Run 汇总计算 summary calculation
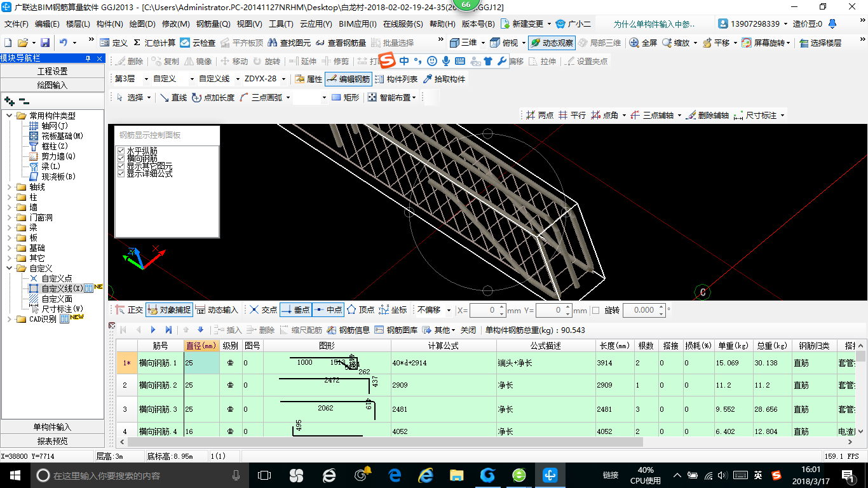The height and width of the screenshot is (488, 868). click(154, 43)
